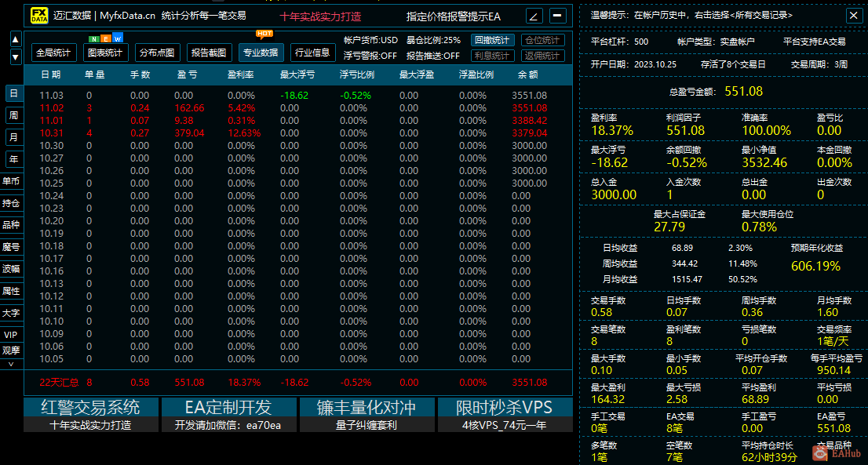868x465 pixels.
Task: Open 属性 in the sidebar
Action: (x=11, y=291)
